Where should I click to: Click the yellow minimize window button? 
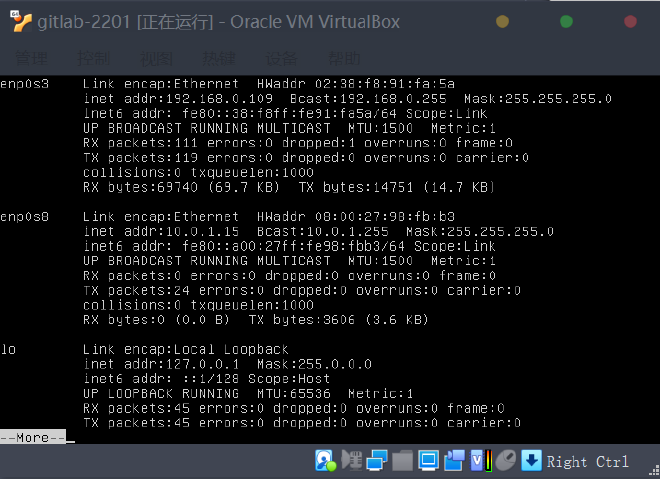tap(503, 21)
